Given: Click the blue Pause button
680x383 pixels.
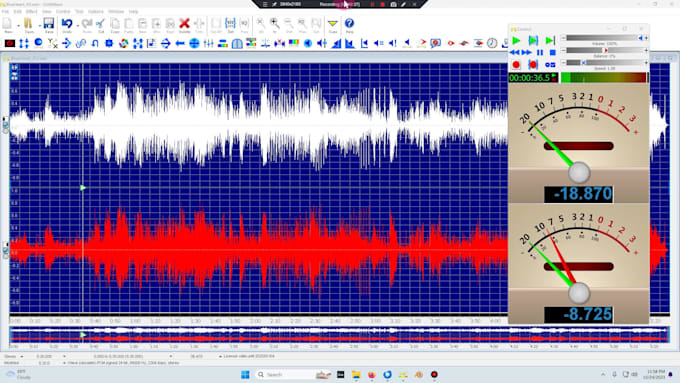Looking at the screenshot, I should (540, 52).
